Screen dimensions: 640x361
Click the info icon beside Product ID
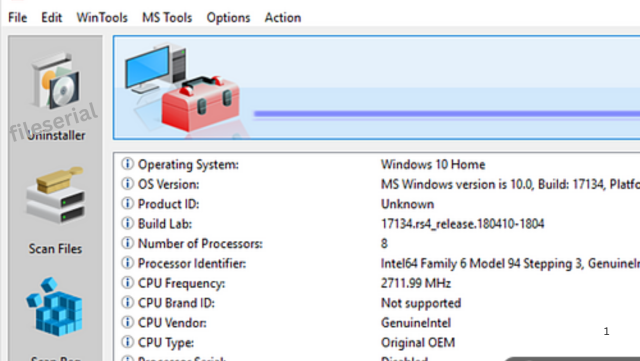127,203
